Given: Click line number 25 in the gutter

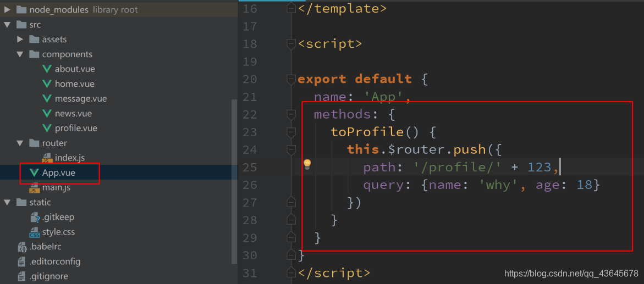Looking at the screenshot, I should pos(250,168).
